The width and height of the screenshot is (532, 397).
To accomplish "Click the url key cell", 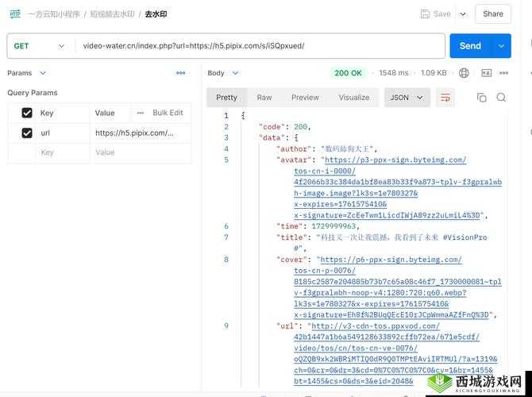I will pos(63,133).
